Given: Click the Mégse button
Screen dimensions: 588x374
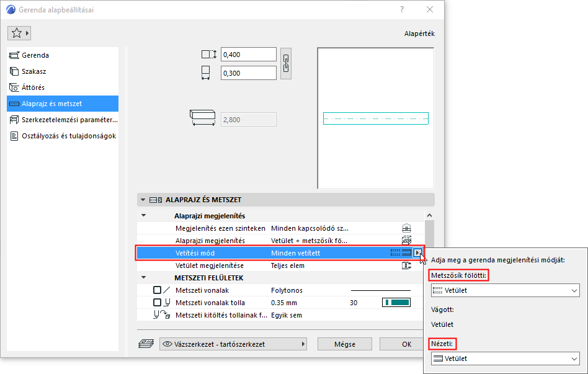Looking at the screenshot, I should [345, 344].
